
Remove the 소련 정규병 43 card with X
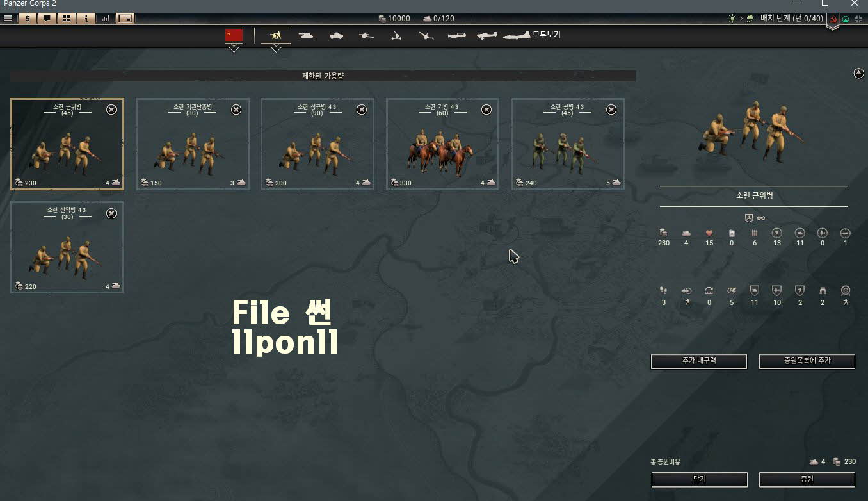(362, 110)
